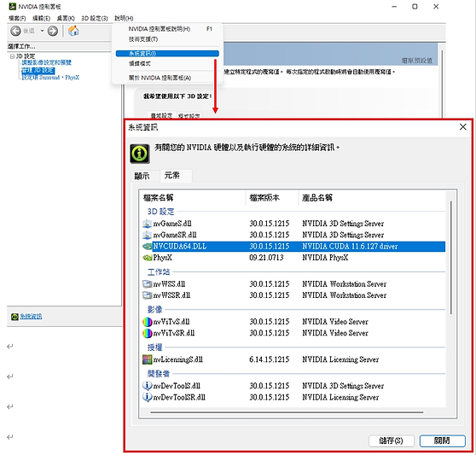Screen dimensions: 476x455
Task: Click the nvGameSR.dll file icon
Action: pos(147,235)
